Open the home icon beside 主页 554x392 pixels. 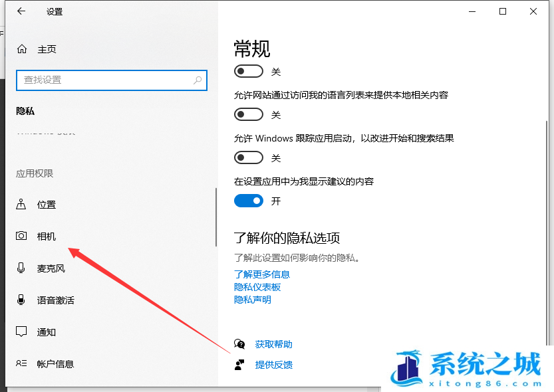click(22, 49)
